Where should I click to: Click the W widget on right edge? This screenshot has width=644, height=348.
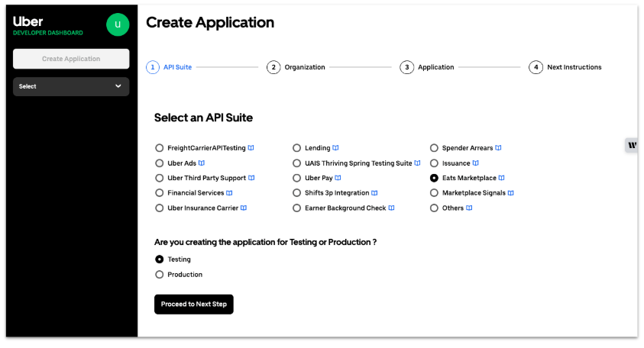click(632, 145)
